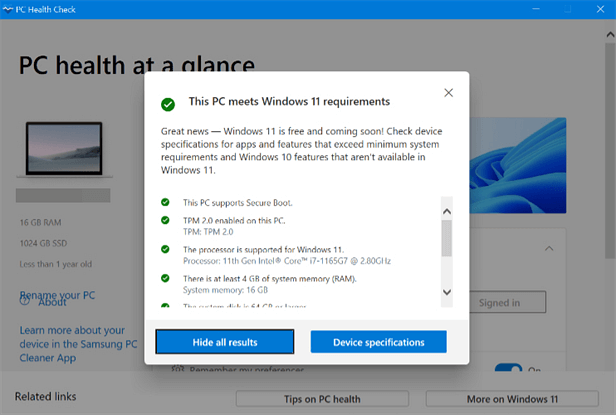Viewport: 616px width, 415px height.
Task: Click the system memory check icon
Action: (x=165, y=278)
